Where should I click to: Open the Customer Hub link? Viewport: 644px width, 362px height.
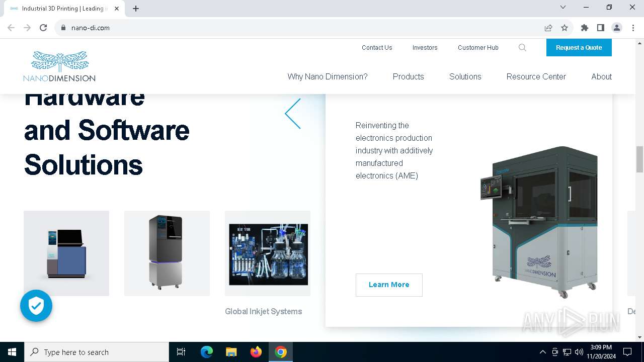(x=478, y=48)
